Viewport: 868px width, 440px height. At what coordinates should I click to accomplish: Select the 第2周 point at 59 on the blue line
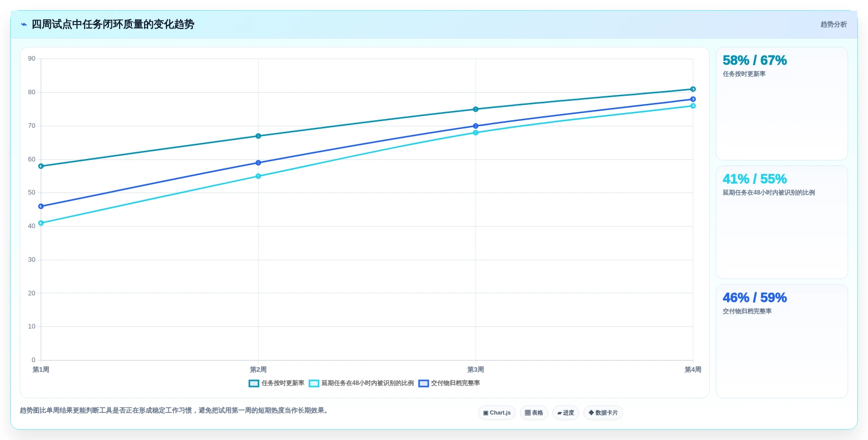click(258, 163)
